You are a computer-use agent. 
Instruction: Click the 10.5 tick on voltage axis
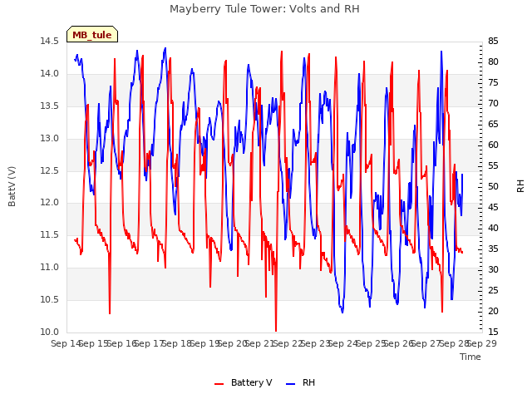49,299
